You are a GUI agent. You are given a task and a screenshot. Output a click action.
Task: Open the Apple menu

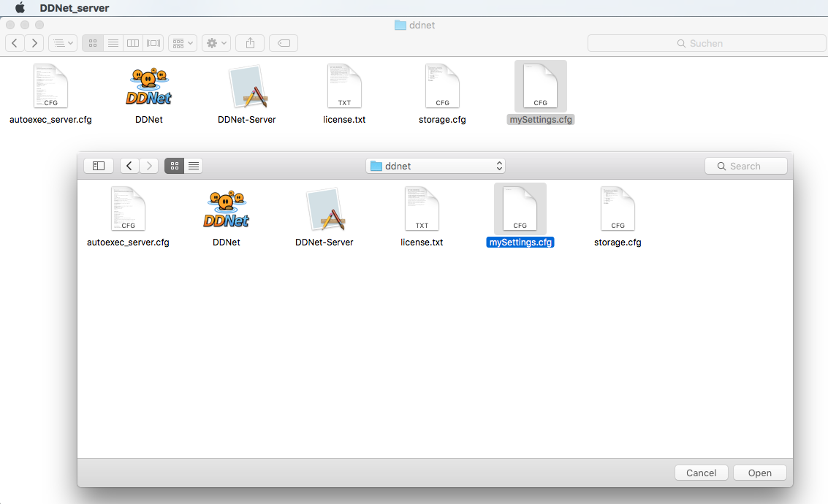tap(19, 8)
